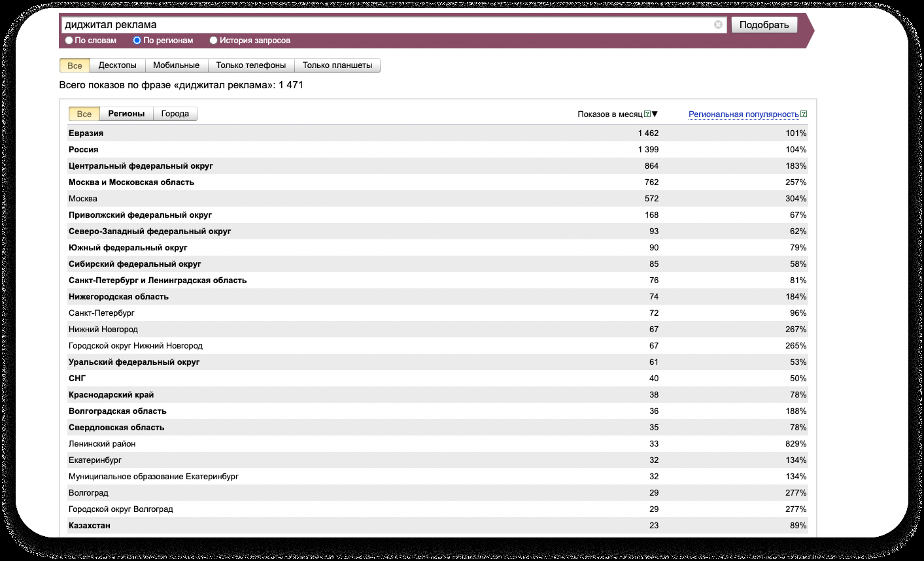
Task: Select Санкт-Петербург и Ленинградская область row
Action: pyautogui.click(x=438, y=280)
